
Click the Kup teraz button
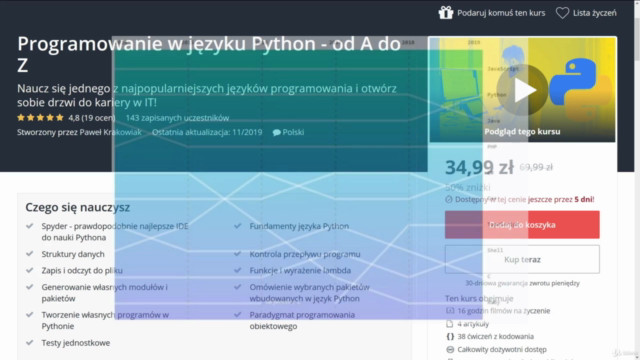pyautogui.click(x=522, y=260)
